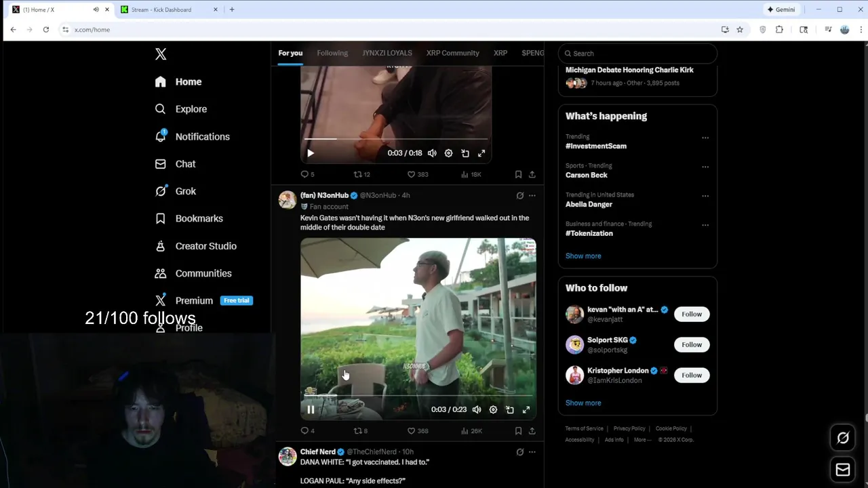Switch to the For you tab
The width and height of the screenshot is (868, 488).
tap(290, 53)
